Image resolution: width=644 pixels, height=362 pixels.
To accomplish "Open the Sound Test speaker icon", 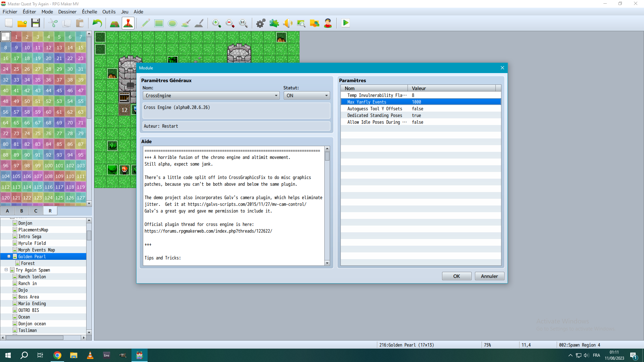I will click(288, 23).
